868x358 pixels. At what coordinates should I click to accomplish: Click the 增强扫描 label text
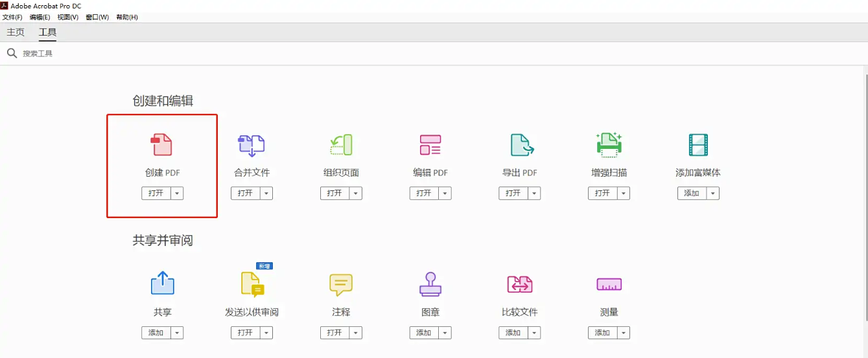click(609, 173)
